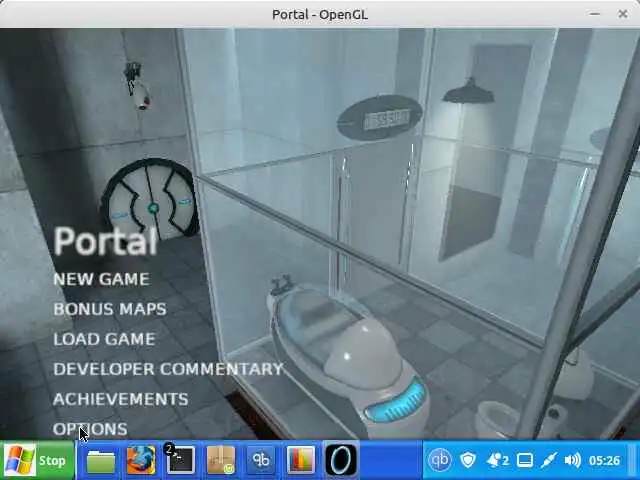Click the Stop start-menu button
Screen dimensions: 640x480
[x=38, y=460]
